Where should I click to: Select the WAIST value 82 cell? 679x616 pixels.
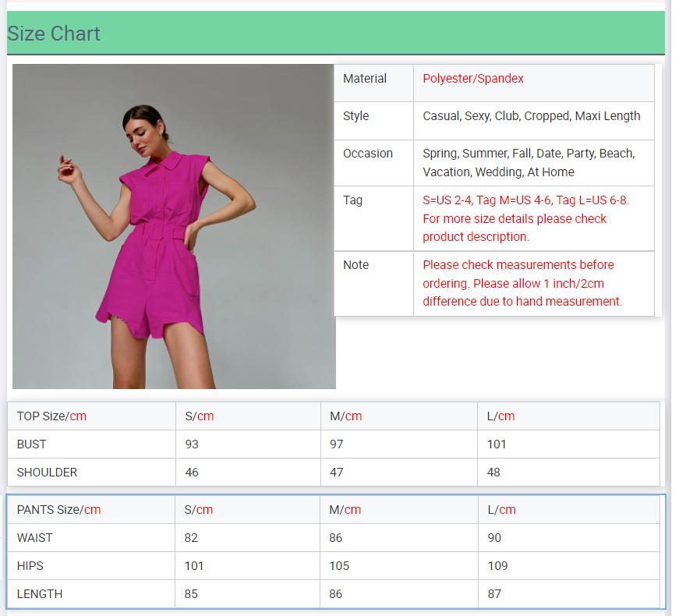click(191, 538)
